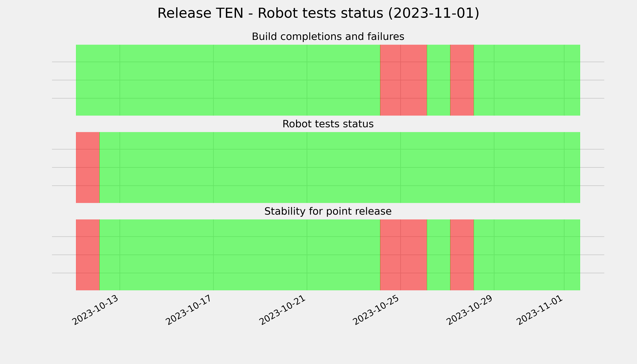This screenshot has width=637, height=364.
Task: Click the large green region left of red in Build chart
Action: 228,80
